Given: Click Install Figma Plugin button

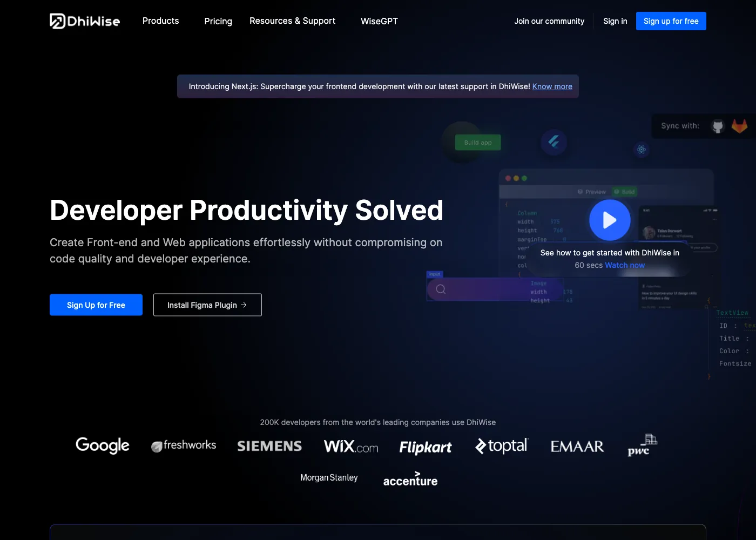Looking at the screenshot, I should (x=207, y=305).
